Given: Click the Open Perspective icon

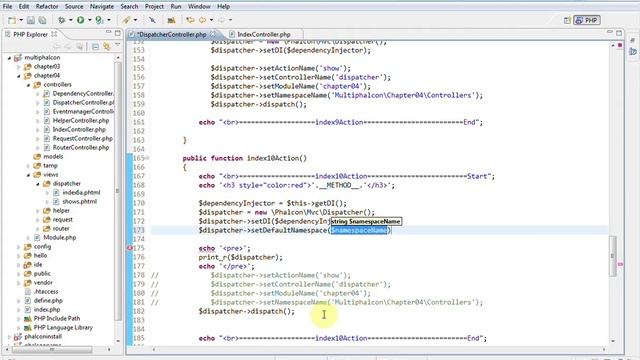Looking at the screenshot, I should (x=567, y=20).
